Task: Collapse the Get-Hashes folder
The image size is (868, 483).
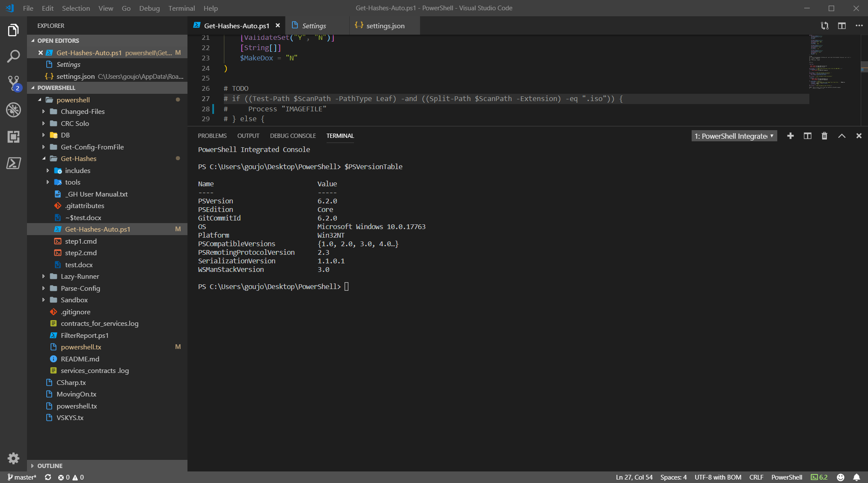Action: point(78,158)
